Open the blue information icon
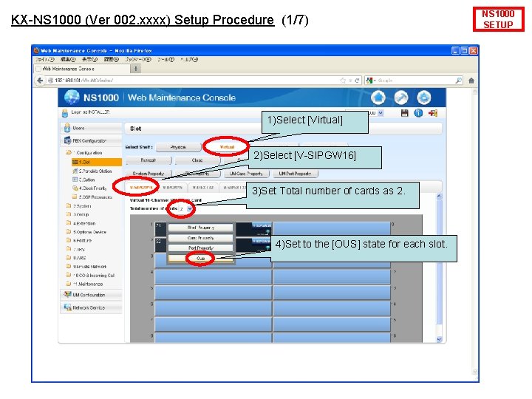 click(x=418, y=113)
